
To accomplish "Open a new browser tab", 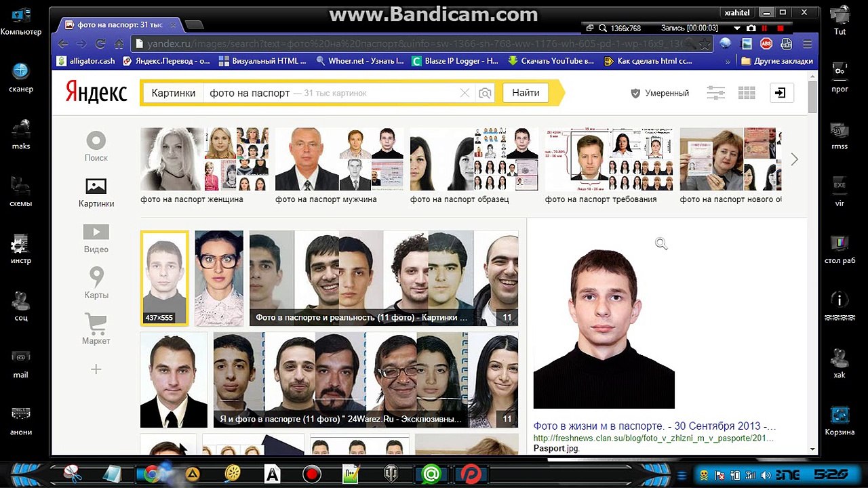I will tap(194, 25).
